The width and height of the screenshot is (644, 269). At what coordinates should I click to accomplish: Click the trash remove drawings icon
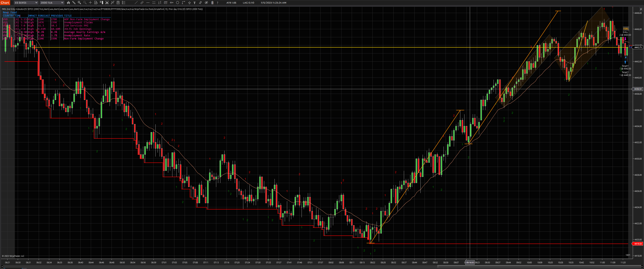click(212, 3)
